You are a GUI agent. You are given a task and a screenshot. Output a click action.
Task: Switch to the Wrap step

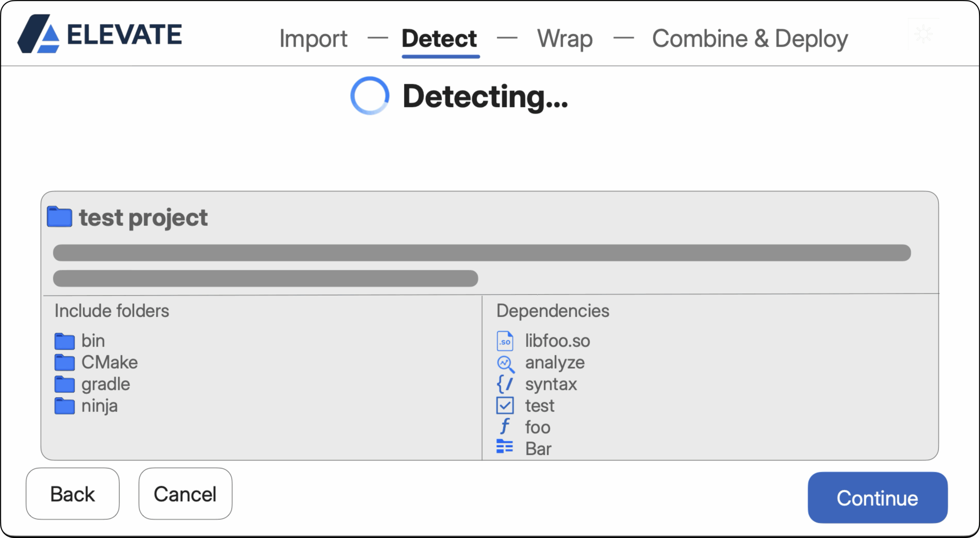pos(565,39)
